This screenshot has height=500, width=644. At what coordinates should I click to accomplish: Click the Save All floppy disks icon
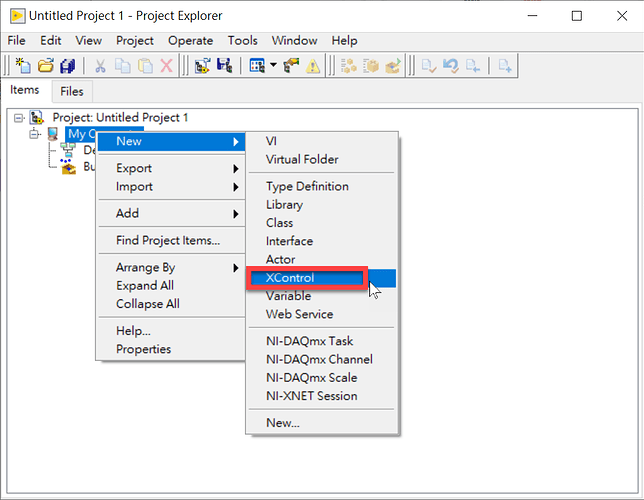click(68, 66)
